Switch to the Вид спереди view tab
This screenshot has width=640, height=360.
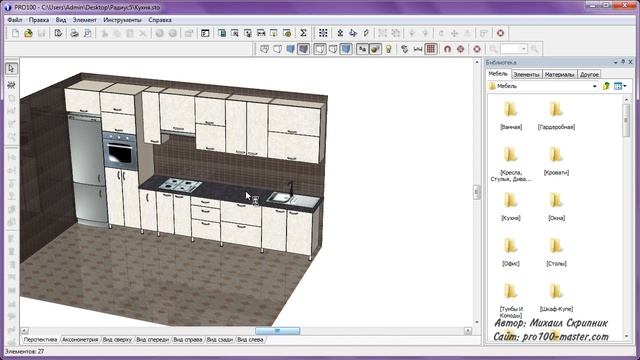point(152,340)
